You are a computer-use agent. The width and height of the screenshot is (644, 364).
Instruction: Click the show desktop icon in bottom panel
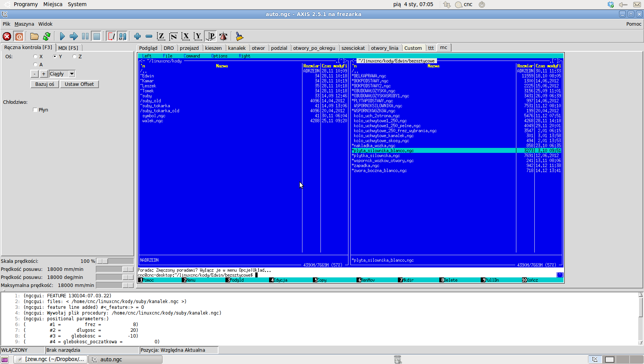tap(5, 359)
